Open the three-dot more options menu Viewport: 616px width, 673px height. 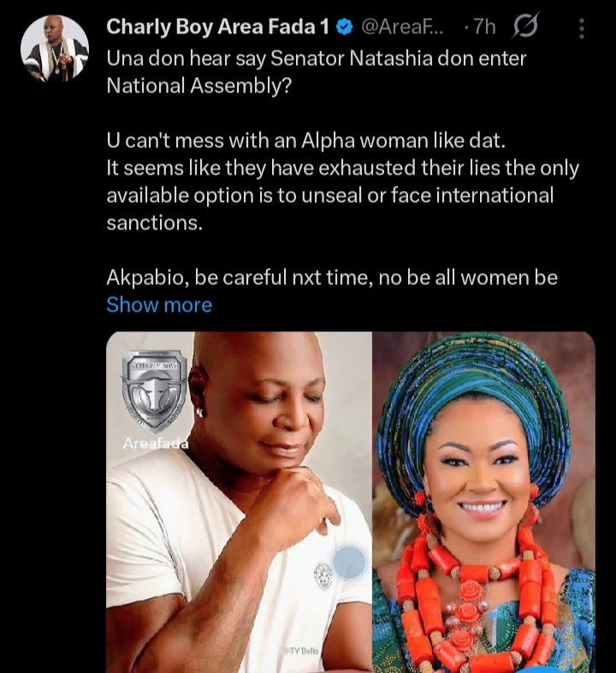(x=582, y=29)
